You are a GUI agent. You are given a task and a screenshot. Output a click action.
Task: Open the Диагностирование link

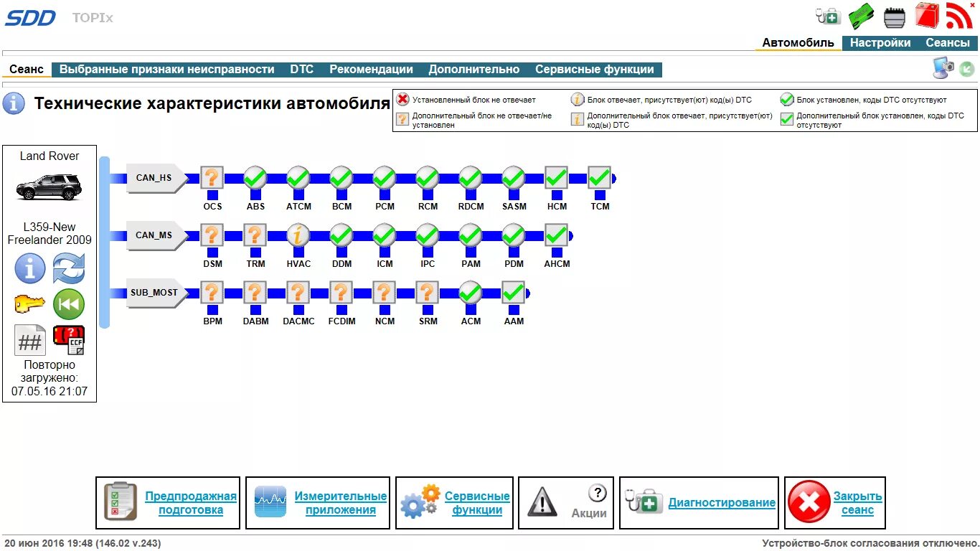722,503
